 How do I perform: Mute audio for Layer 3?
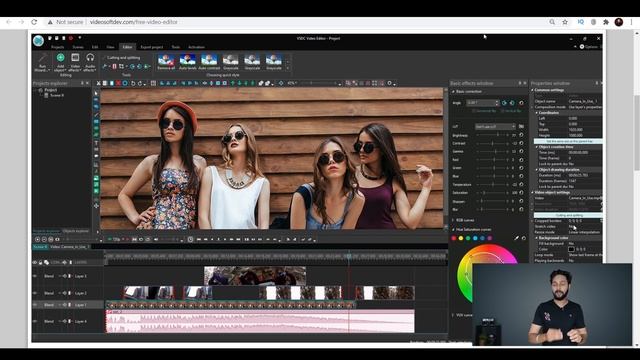tap(64, 276)
